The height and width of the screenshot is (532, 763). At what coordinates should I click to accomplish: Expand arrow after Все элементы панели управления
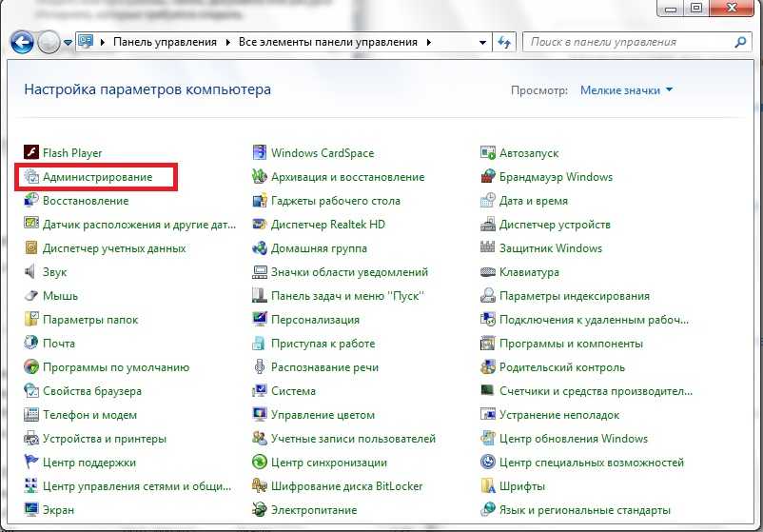pos(429,42)
